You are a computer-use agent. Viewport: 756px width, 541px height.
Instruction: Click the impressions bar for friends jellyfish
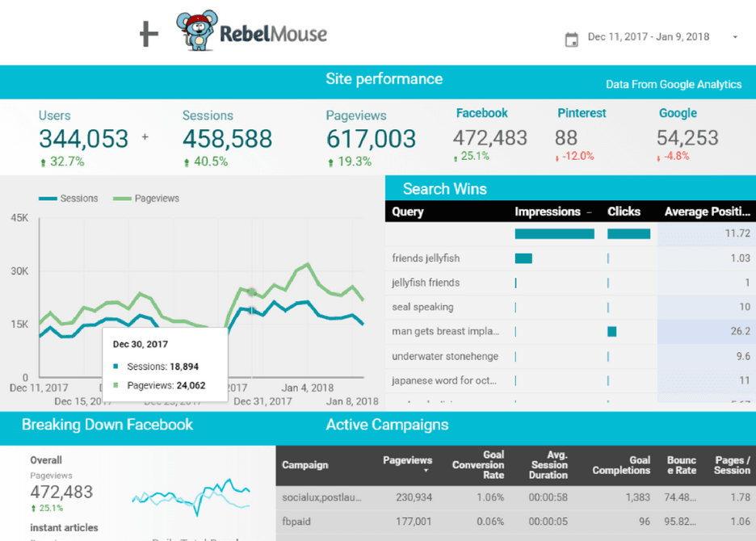pyautogui.click(x=523, y=258)
